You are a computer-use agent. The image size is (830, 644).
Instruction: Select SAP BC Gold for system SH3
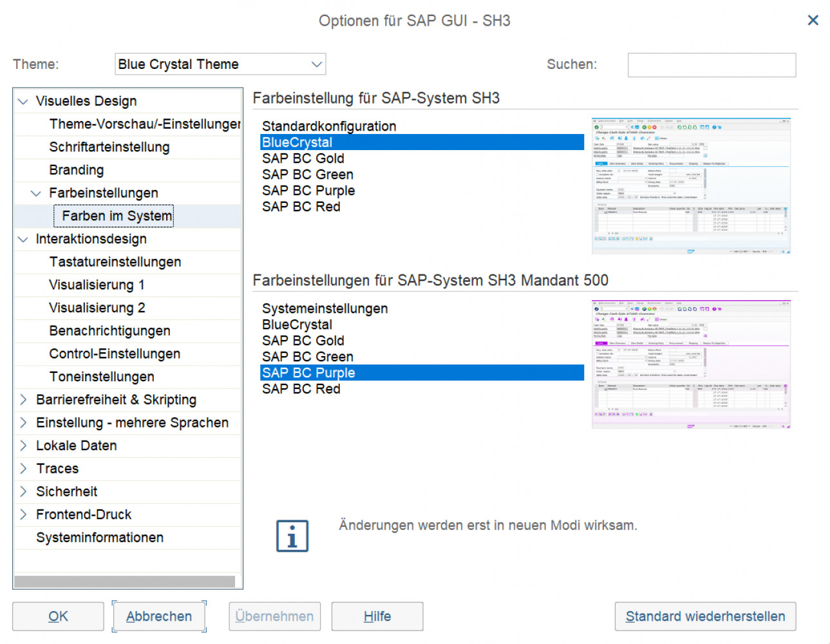click(303, 158)
